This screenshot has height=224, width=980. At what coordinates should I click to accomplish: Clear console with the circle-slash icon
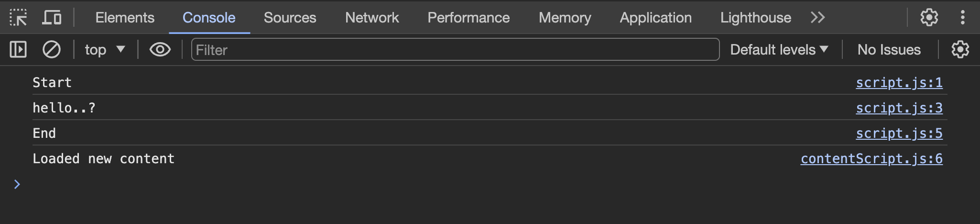[52, 49]
